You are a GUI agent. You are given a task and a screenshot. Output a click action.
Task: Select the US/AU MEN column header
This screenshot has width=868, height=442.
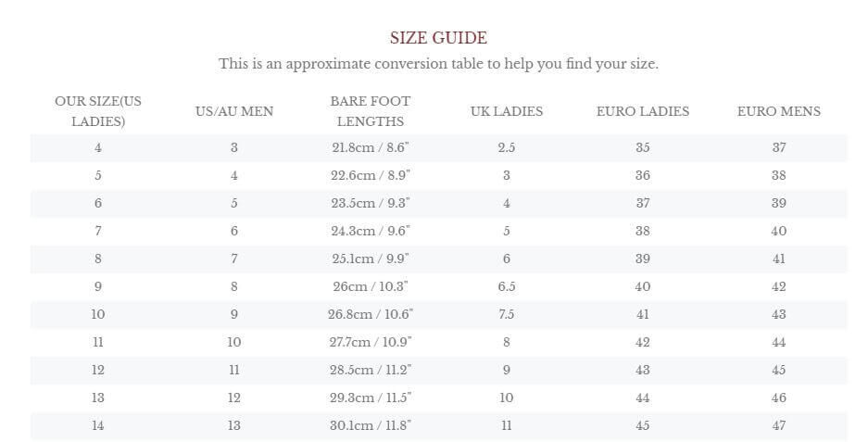click(x=234, y=111)
